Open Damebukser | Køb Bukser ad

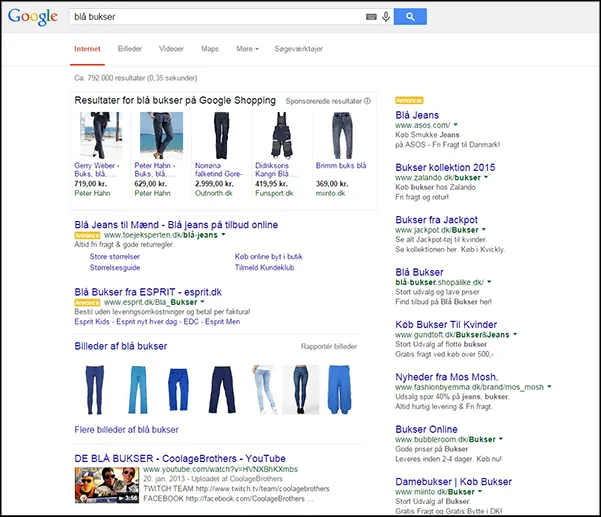click(453, 482)
